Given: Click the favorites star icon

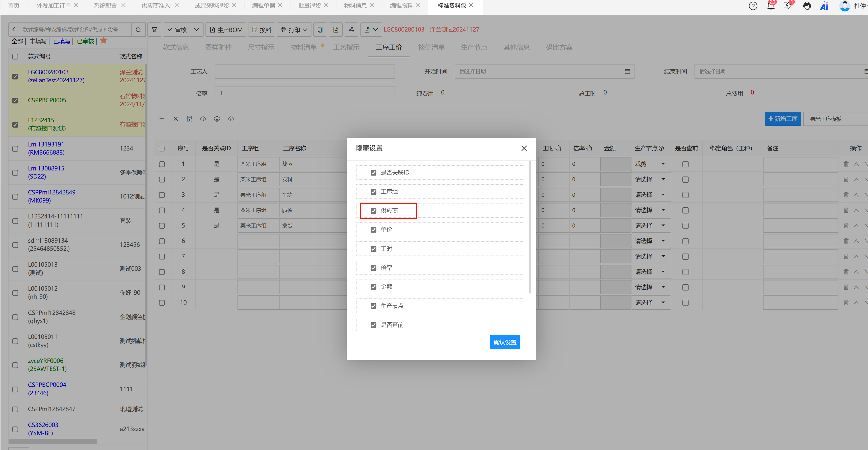Looking at the screenshot, I should point(104,41).
